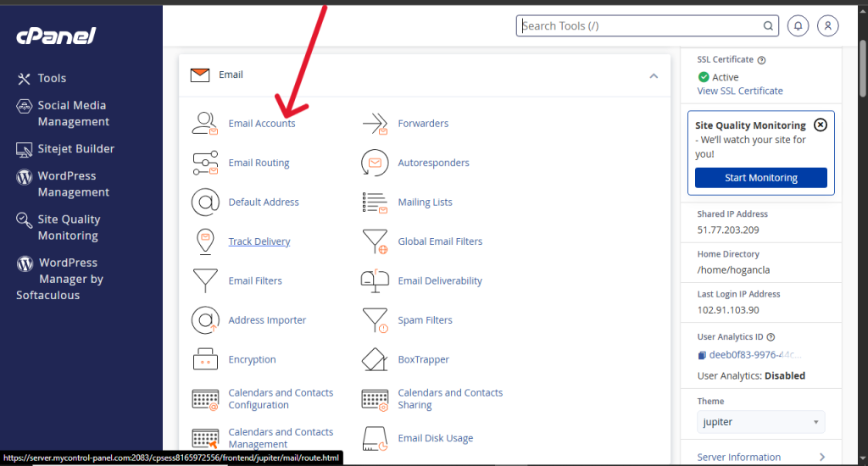Screen dimensions: 868x466
Task: Click the Mailing Lists icon
Action: tap(375, 202)
